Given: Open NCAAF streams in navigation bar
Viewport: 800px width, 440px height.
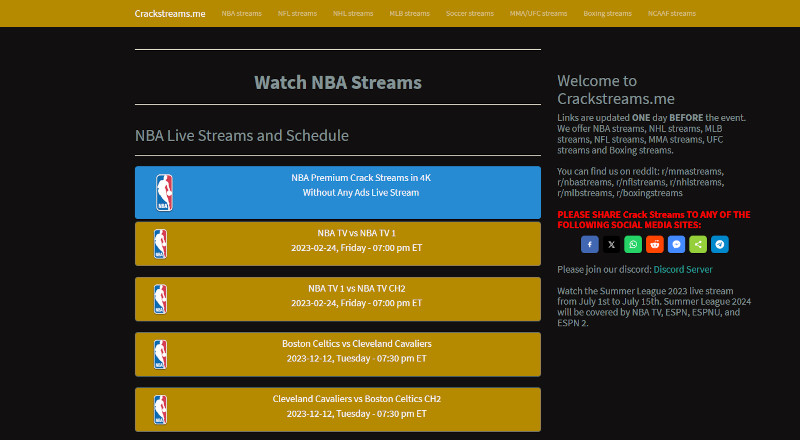Looking at the screenshot, I should click(671, 14).
